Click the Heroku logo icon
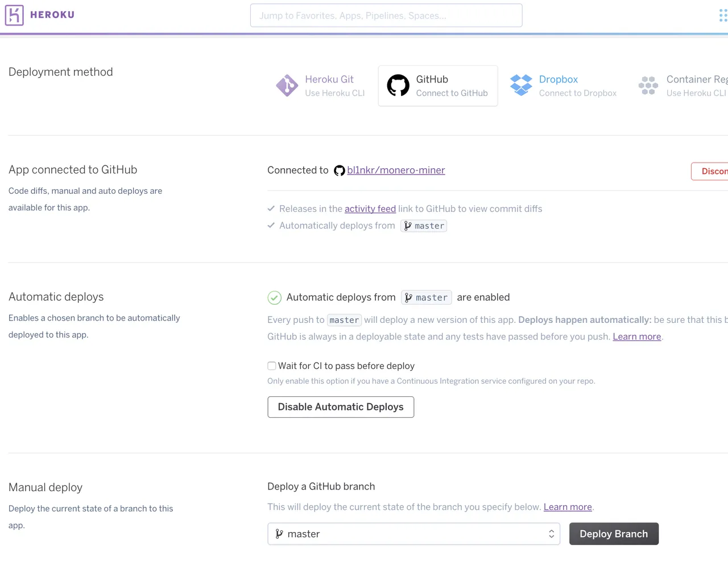This screenshot has height=569, width=728. tap(14, 15)
